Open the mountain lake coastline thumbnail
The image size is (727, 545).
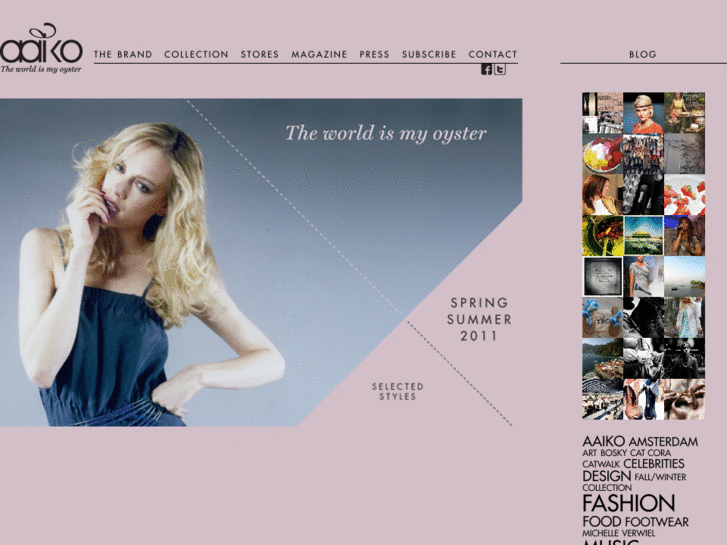[602, 359]
